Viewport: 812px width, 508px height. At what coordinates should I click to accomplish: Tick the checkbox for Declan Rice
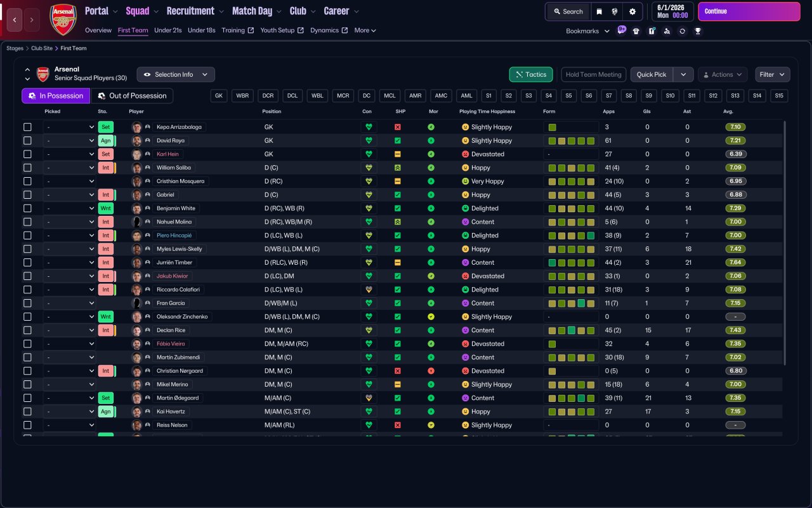click(27, 330)
